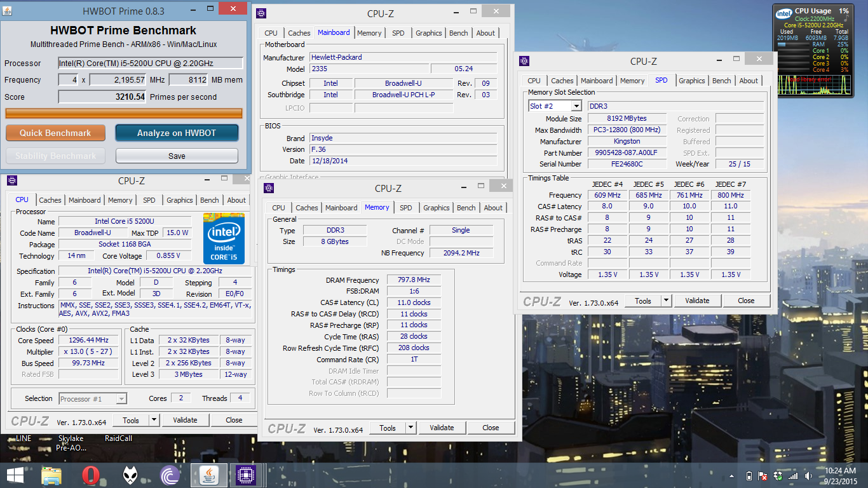This screenshot has height=488, width=868.
Task: Open Memory tab in the SPD window
Action: (x=632, y=81)
